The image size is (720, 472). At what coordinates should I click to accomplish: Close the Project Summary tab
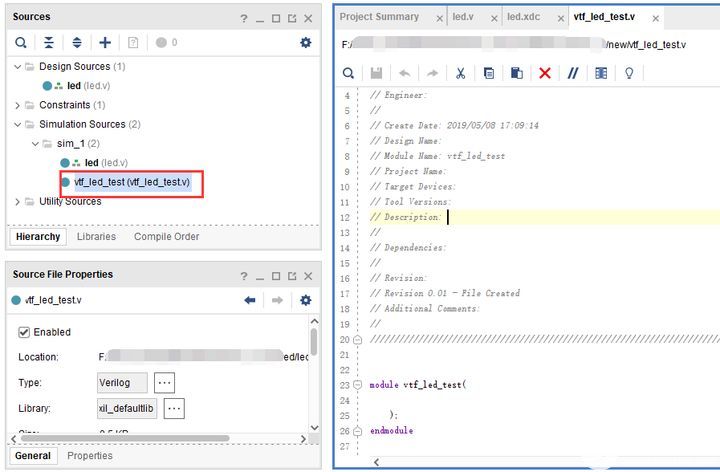pyautogui.click(x=439, y=18)
